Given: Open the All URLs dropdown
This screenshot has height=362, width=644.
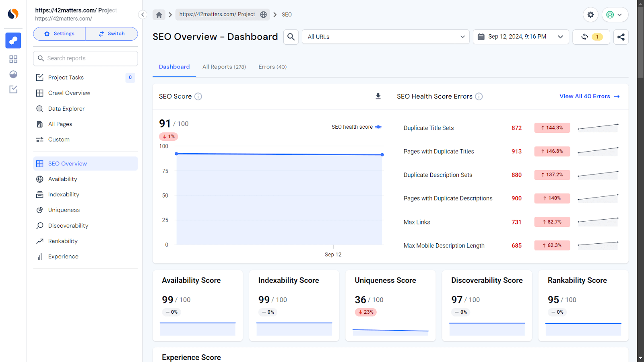Looking at the screenshot, I should (462, 37).
